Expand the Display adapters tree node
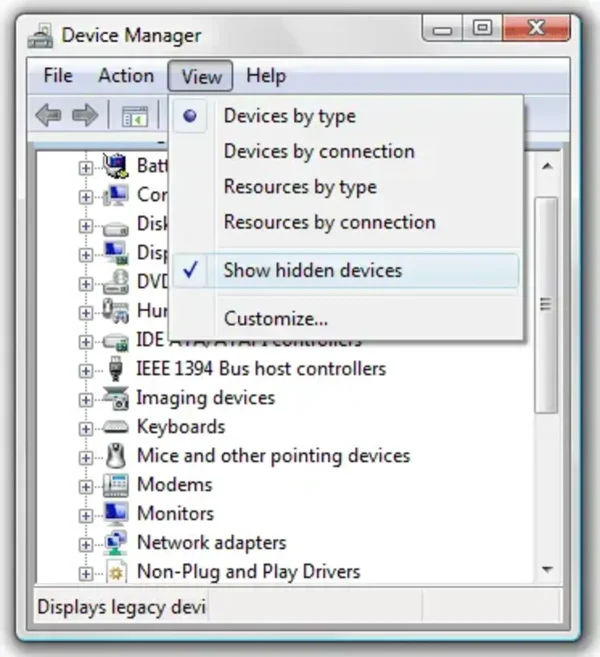Viewport: 600px width, 657px height. [85, 255]
